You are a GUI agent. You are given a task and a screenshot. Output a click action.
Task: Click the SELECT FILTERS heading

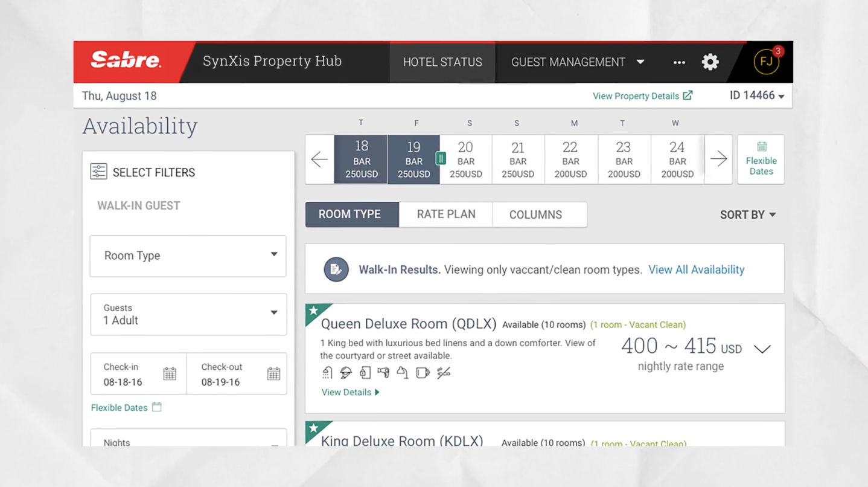[x=154, y=172]
